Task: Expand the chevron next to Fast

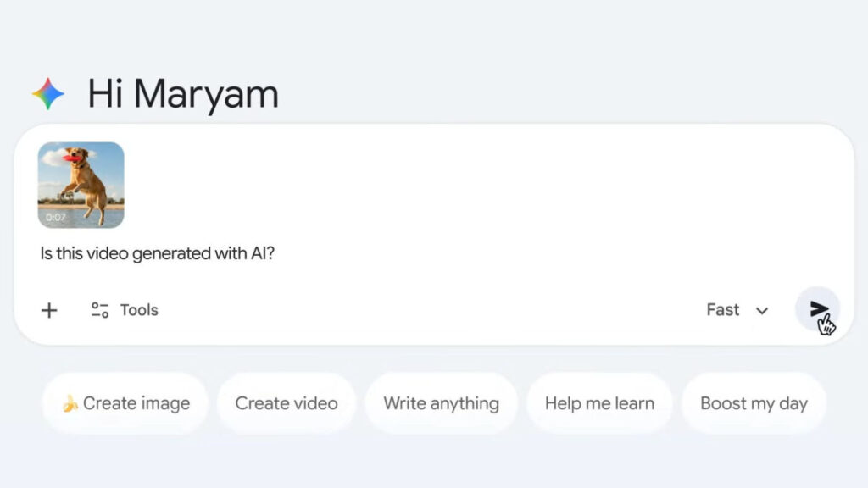Action: click(762, 311)
